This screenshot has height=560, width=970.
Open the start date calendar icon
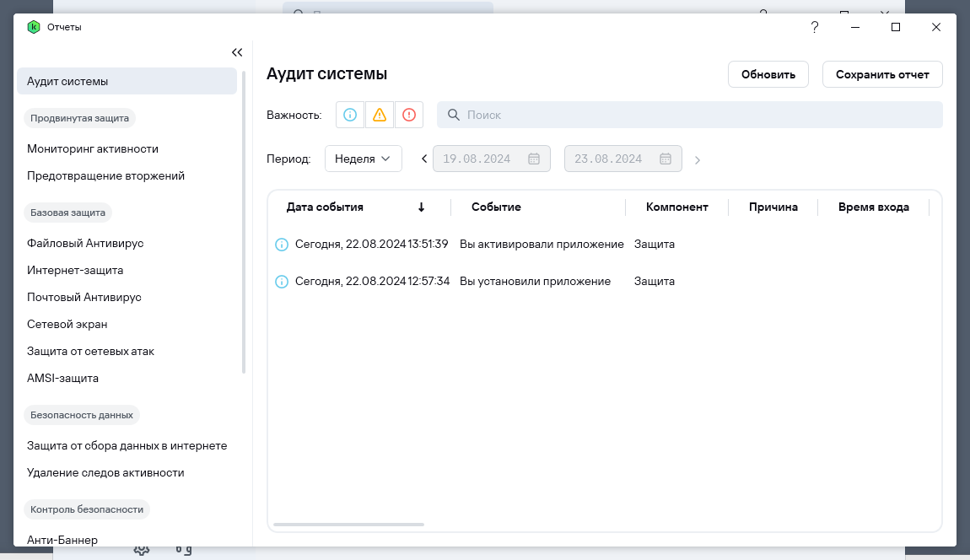tap(534, 159)
